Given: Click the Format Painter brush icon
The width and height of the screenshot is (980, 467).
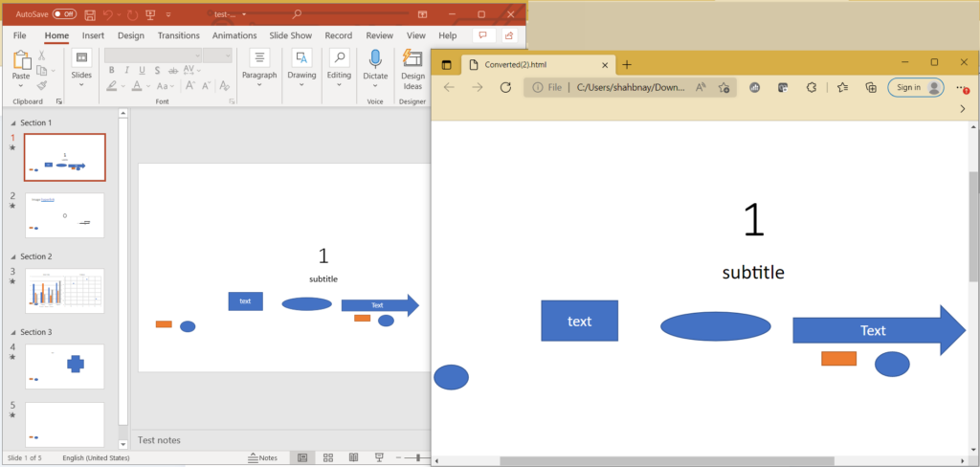Looking at the screenshot, I should tap(41, 84).
